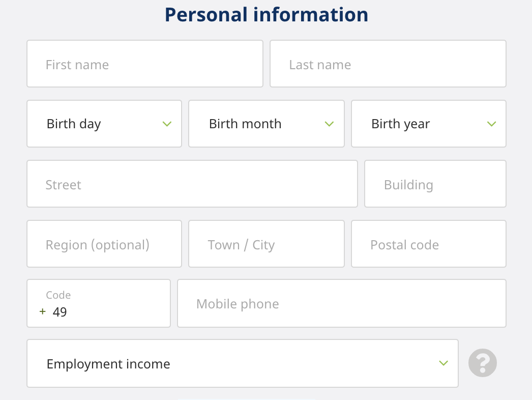Expand the Employment income dropdown
This screenshot has height=400, width=532.
click(x=242, y=363)
